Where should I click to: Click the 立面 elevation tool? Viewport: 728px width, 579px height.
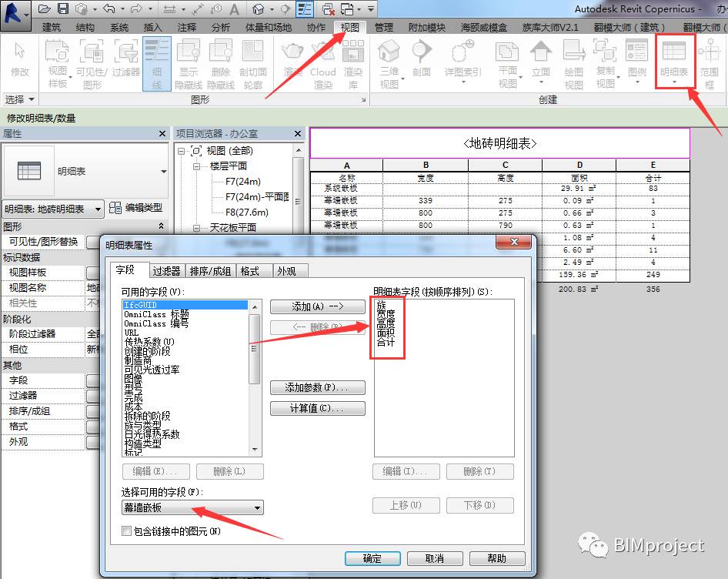(541, 60)
